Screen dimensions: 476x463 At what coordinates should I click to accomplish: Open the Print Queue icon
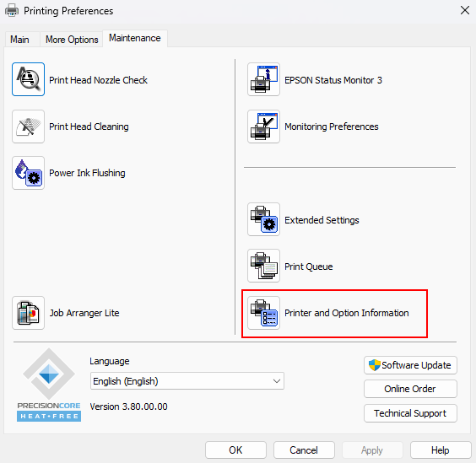pyautogui.click(x=263, y=266)
